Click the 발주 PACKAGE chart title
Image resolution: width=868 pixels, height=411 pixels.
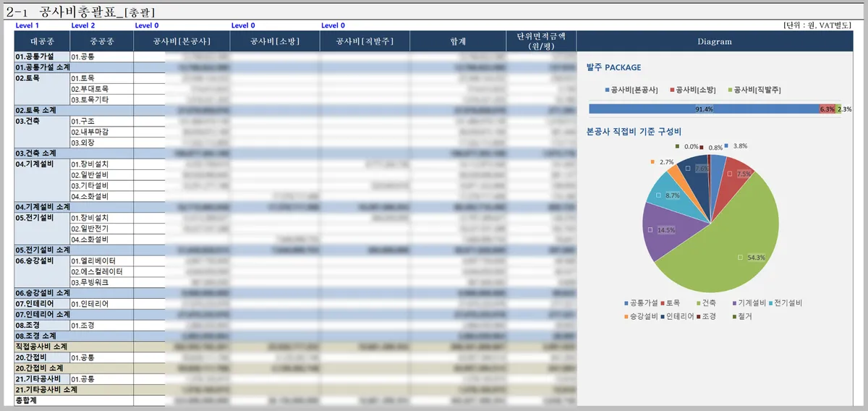tap(613, 67)
